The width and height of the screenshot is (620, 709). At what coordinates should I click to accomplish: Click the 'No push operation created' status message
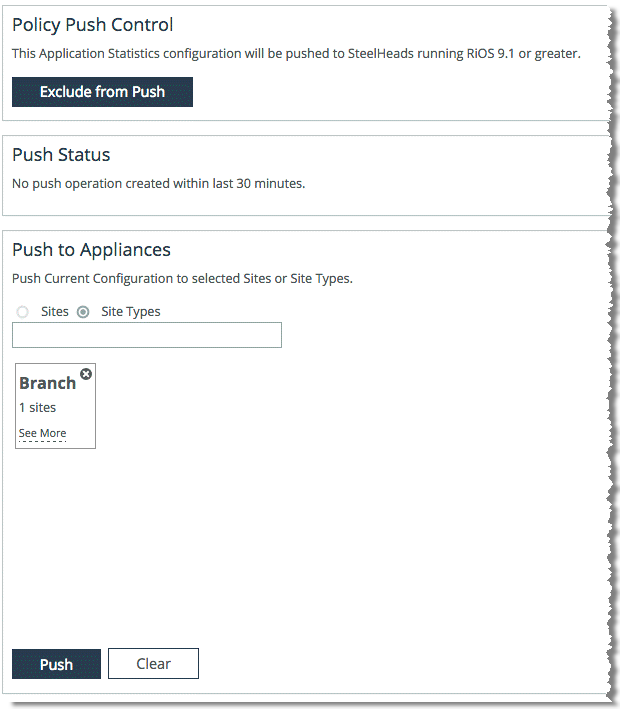[x=159, y=184]
